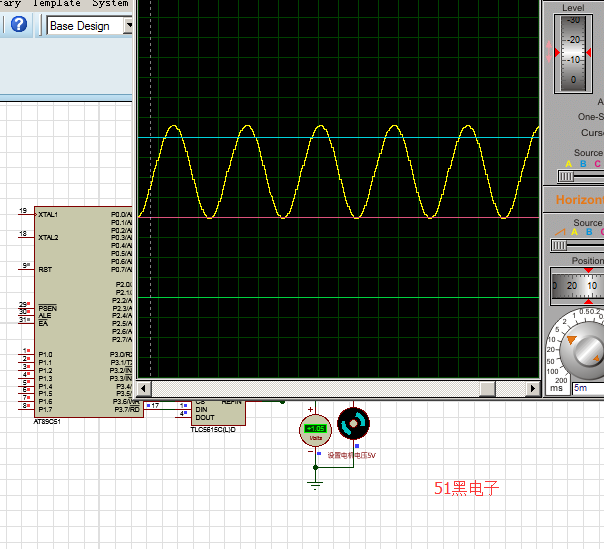Click the DOUT pin on TLC5615
Viewport: 604px width, 549px height.
pos(205,418)
